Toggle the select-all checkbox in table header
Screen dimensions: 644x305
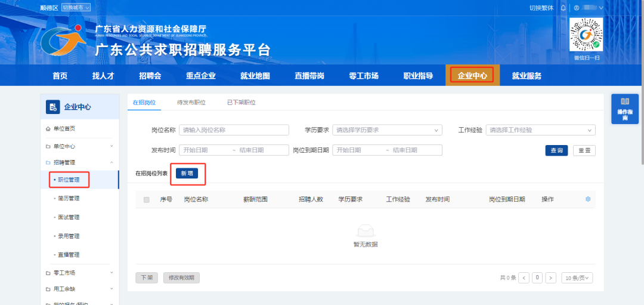coord(147,199)
